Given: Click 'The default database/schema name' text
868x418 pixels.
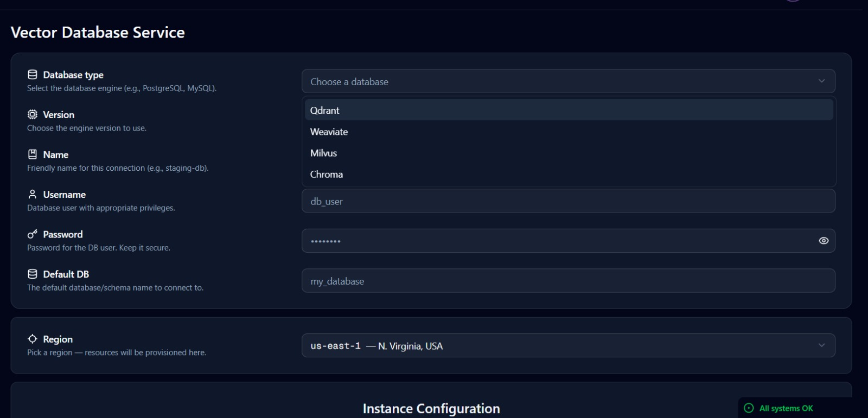Looking at the screenshot, I should (116, 288).
